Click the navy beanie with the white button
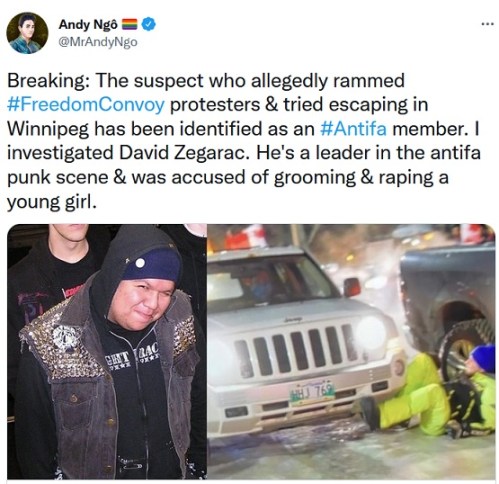Screen dimensions: 499x484 152,264
